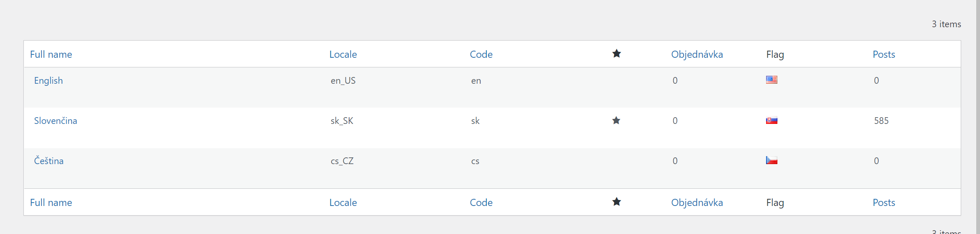Sort by Code in the header

481,54
